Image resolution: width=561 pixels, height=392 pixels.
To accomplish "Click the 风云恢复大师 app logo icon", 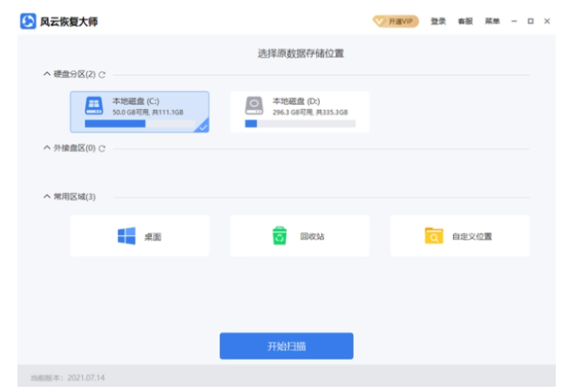I will 29,21.
